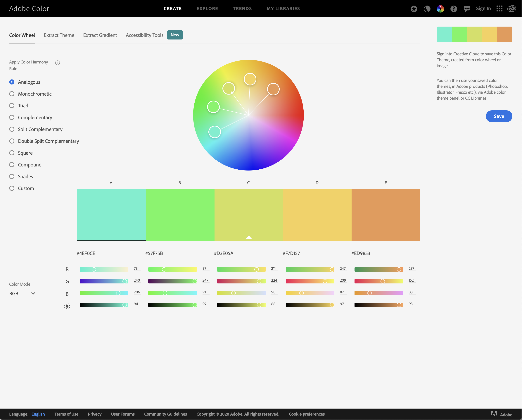Image resolution: width=522 pixels, height=420 pixels.
Task: Open the Accessibility Tools tab
Action: (x=145, y=35)
